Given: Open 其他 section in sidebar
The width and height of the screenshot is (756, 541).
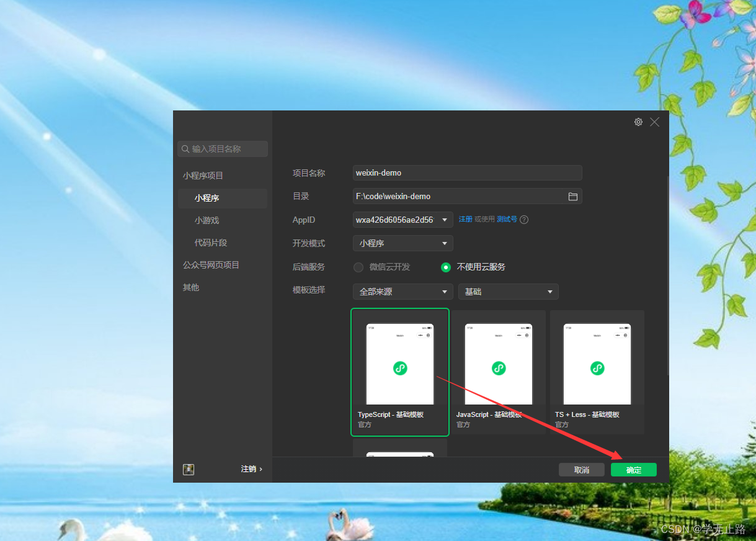Looking at the screenshot, I should 191,287.
